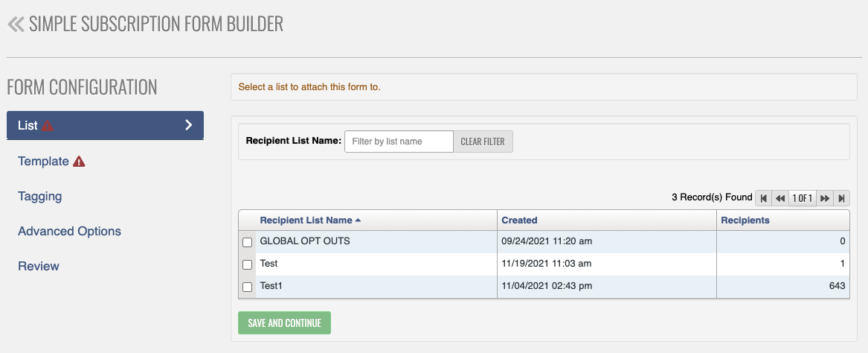Sort by Recipients column header
The image size is (868, 353).
[745, 220]
